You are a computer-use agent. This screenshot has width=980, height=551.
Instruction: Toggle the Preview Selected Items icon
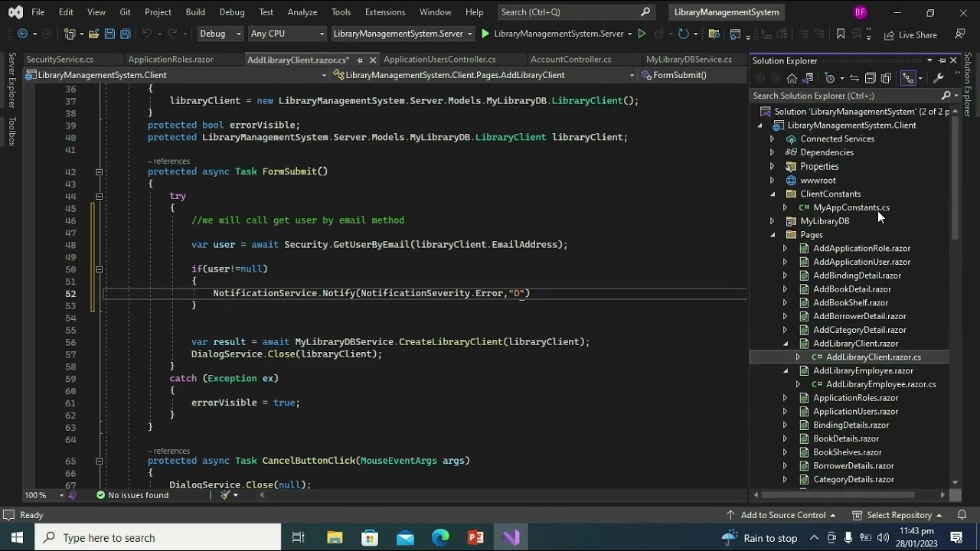point(908,78)
